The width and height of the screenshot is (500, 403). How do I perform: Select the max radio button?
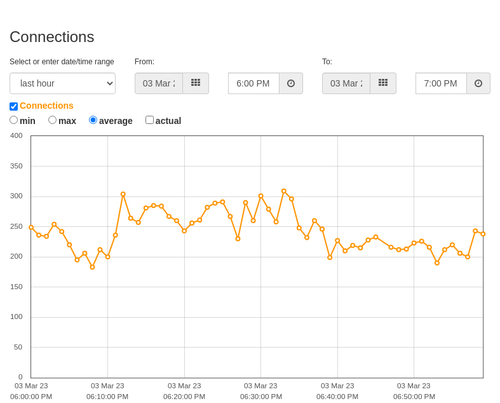[x=52, y=120]
